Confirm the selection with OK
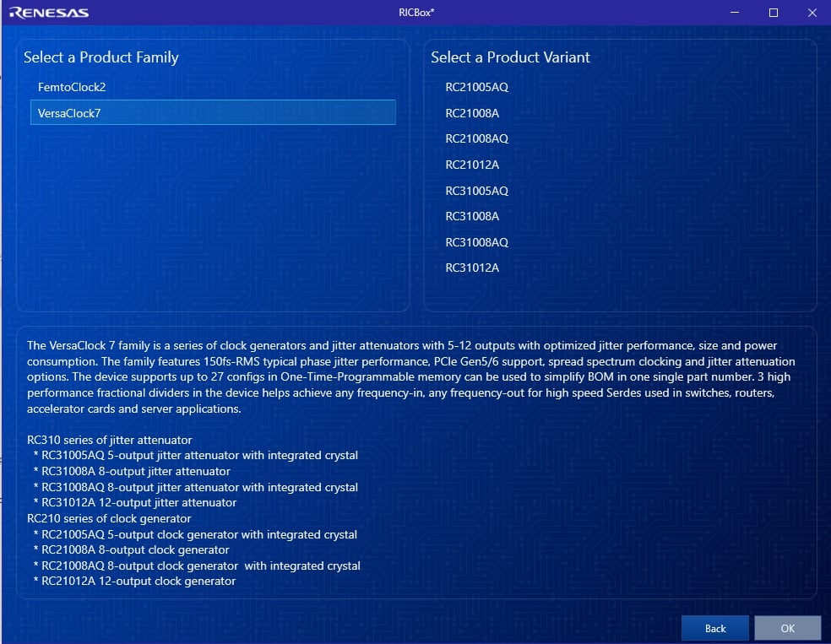This screenshot has height=644, width=831. [x=787, y=628]
